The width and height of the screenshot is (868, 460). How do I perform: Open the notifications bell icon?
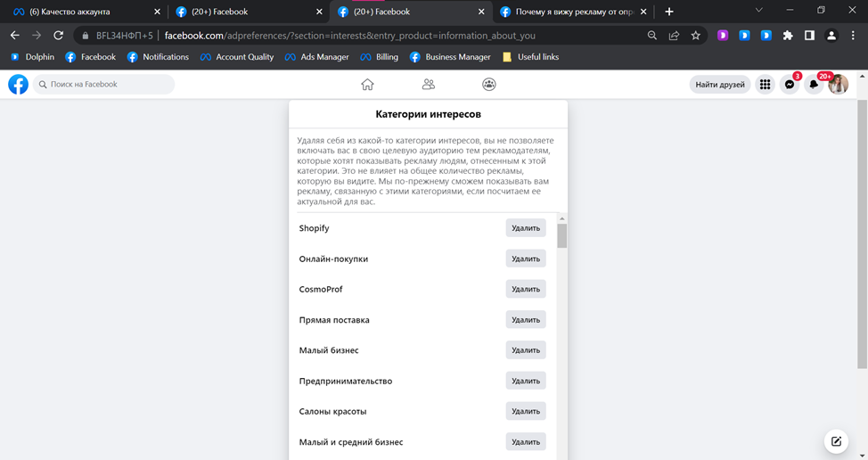pos(814,85)
